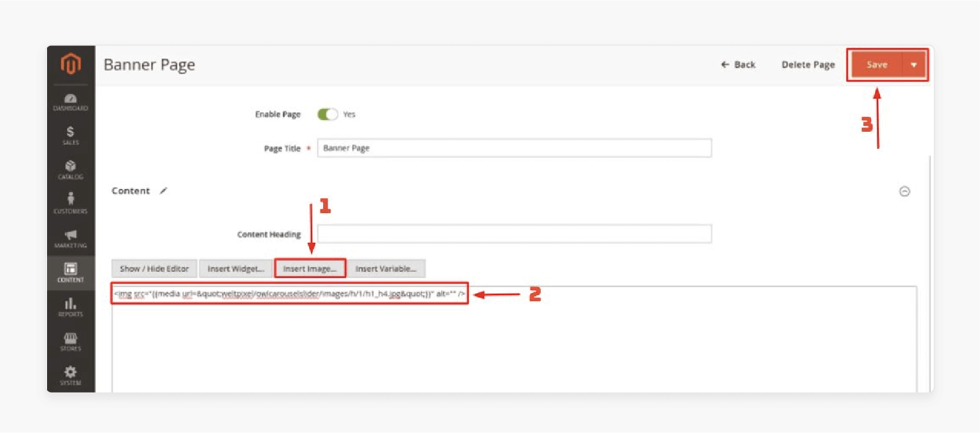This screenshot has width=980, height=433.
Task: Go Back to the previous page
Action: pos(738,65)
